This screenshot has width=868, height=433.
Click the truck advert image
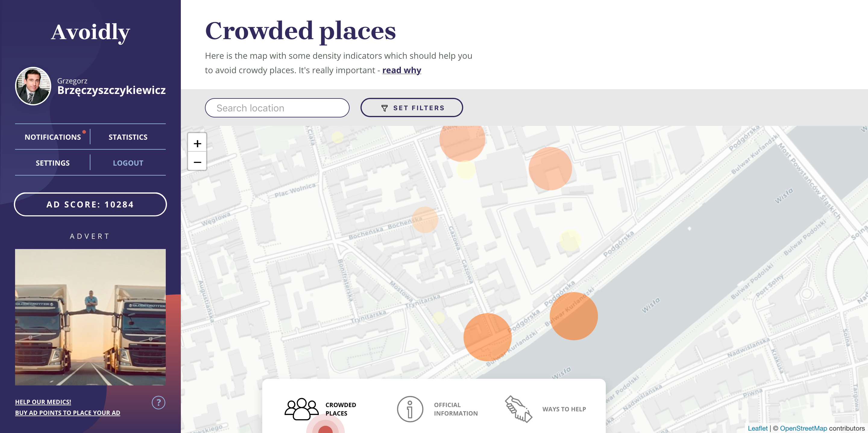(90, 317)
